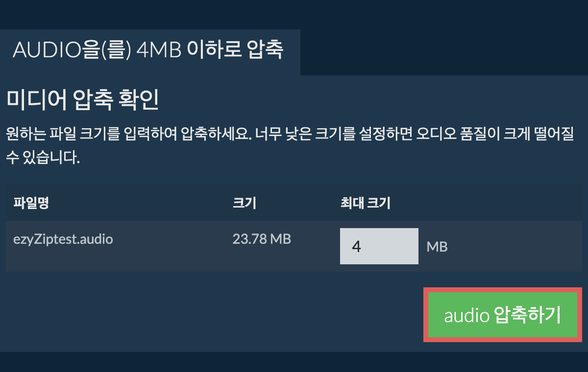
Task: Click the "최대 크기" column header
Action: [365, 203]
